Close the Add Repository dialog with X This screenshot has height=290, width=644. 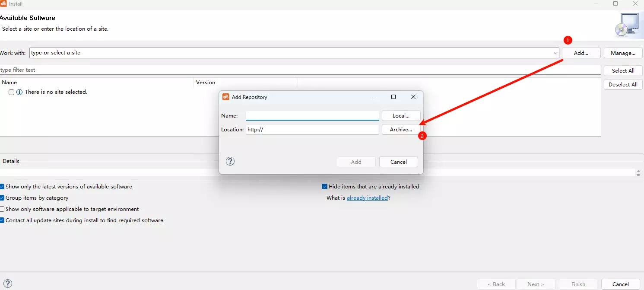[x=413, y=97]
